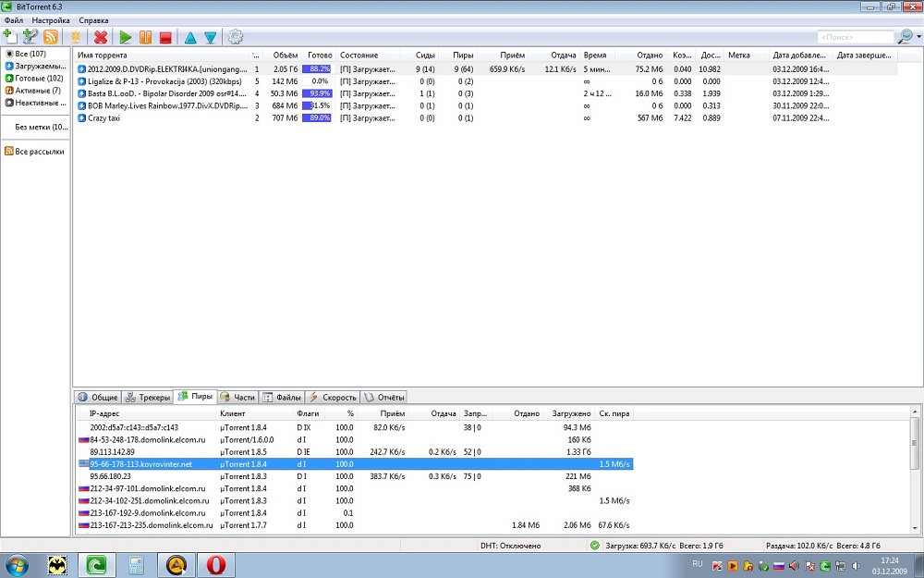The height and width of the screenshot is (578, 924).
Task: Sort peers by Клиент column header
Action: [x=255, y=413]
